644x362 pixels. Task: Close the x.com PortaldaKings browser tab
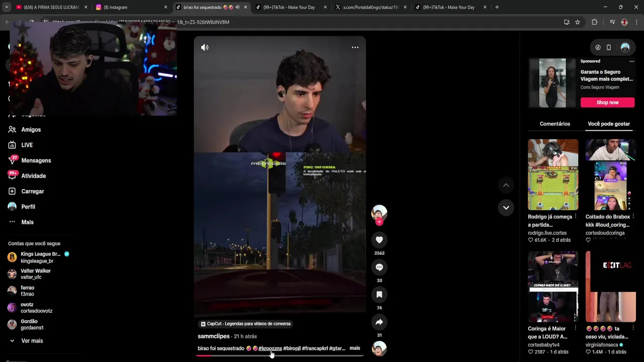tap(405, 7)
